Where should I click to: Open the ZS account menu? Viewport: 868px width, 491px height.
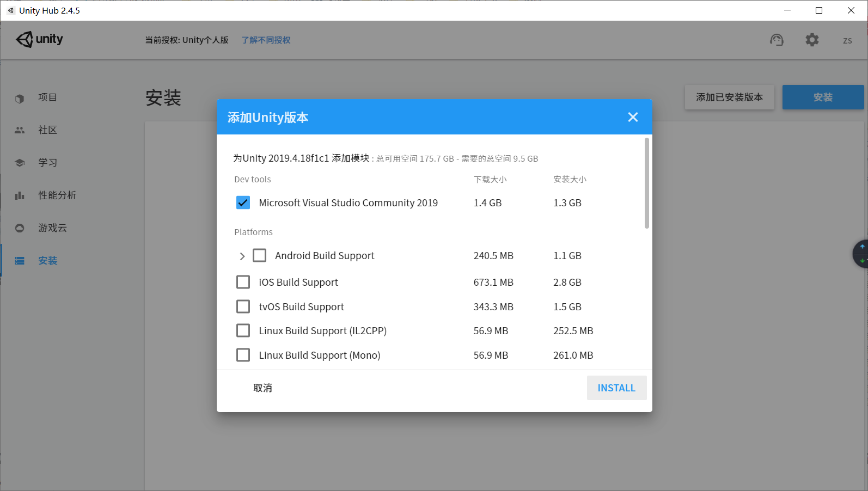pos(847,40)
